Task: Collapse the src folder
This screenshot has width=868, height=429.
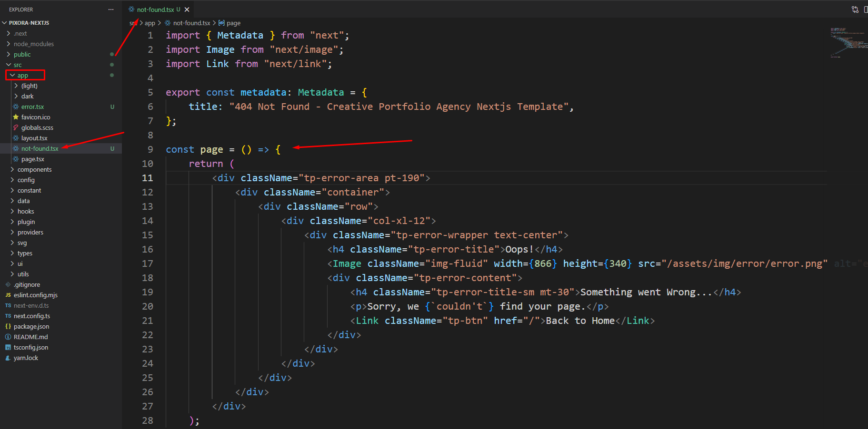Action: click(9, 65)
